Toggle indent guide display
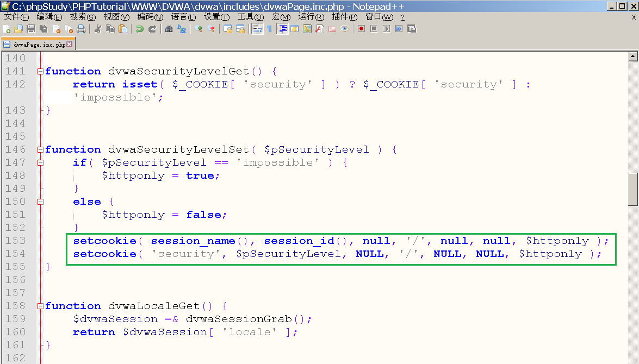The height and width of the screenshot is (364, 639). [x=282, y=29]
